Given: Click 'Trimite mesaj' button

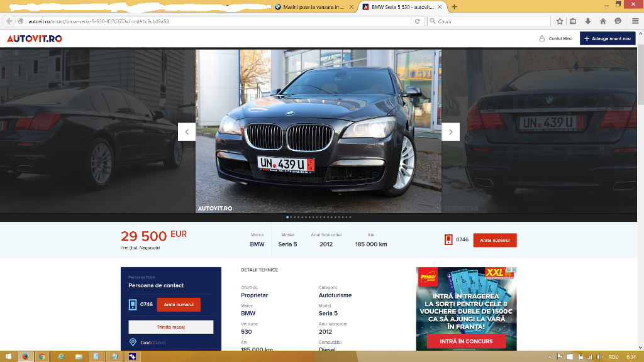Looking at the screenshot, I should coord(170,327).
